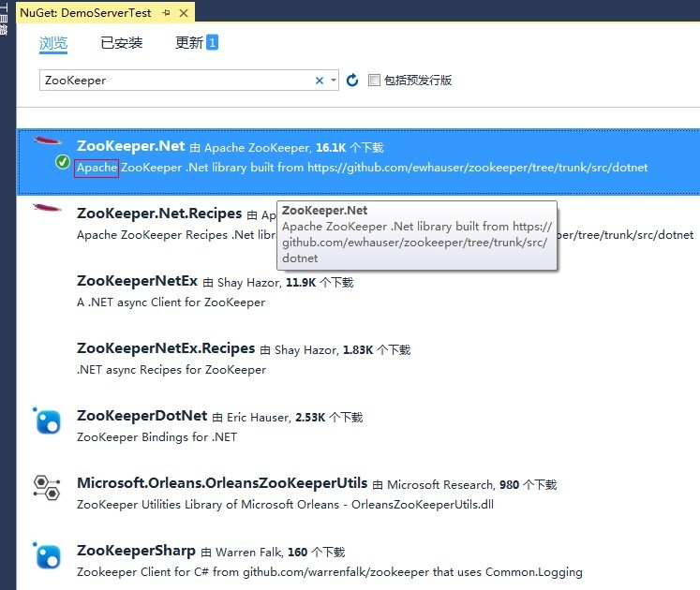Click the OrleansZooKeeperUtils.dll description text
This screenshot has height=590, width=700.
285,505
